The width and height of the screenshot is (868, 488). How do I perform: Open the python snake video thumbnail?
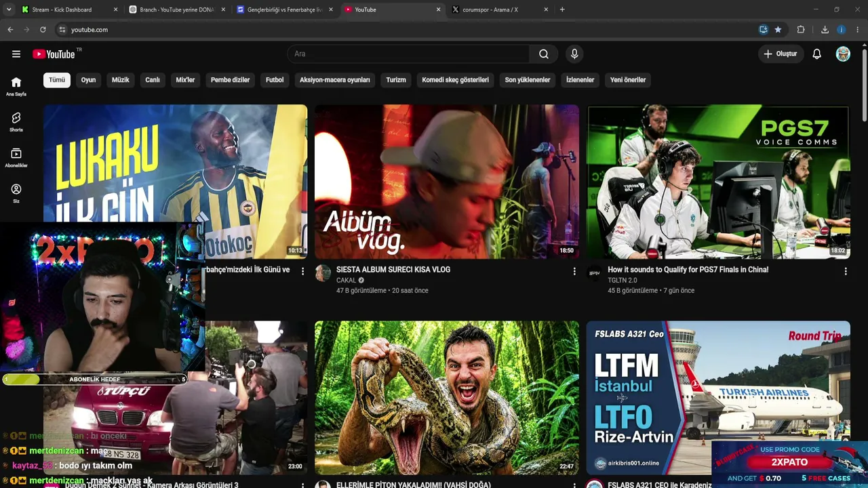(447, 398)
